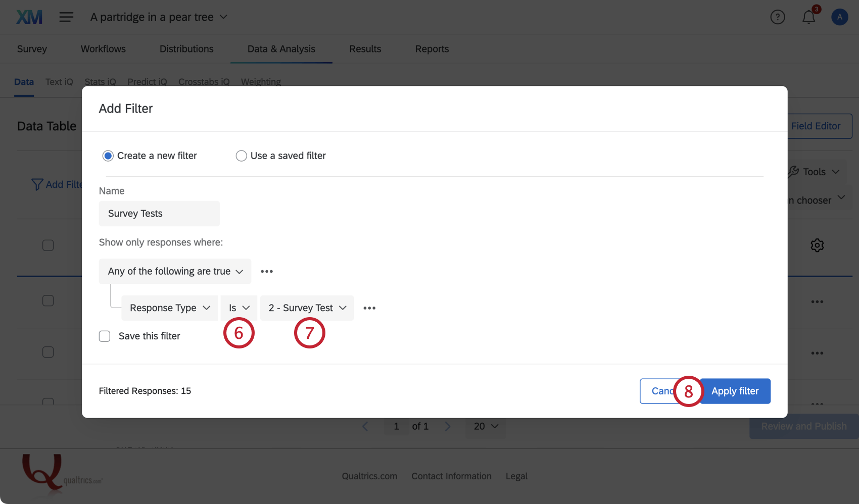The width and height of the screenshot is (859, 504).
Task: Click the gear settings icon above the data table
Action: coord(817,245)
